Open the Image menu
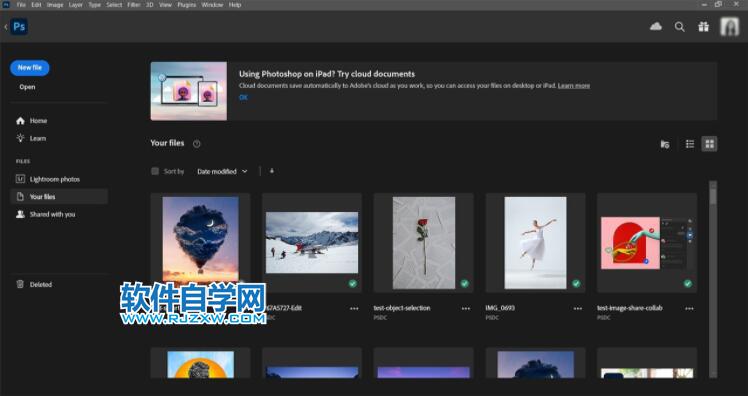This screenshot has height=396, width=748. point(55,5)
